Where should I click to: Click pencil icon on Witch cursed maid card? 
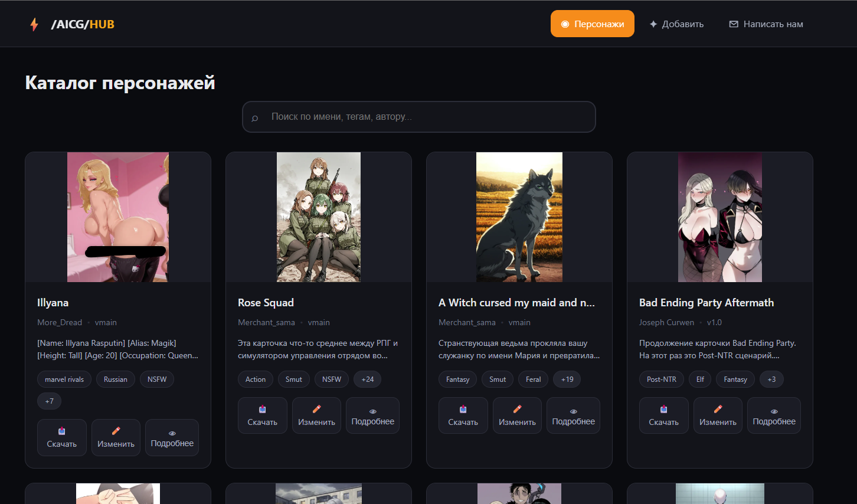point(517,409)
